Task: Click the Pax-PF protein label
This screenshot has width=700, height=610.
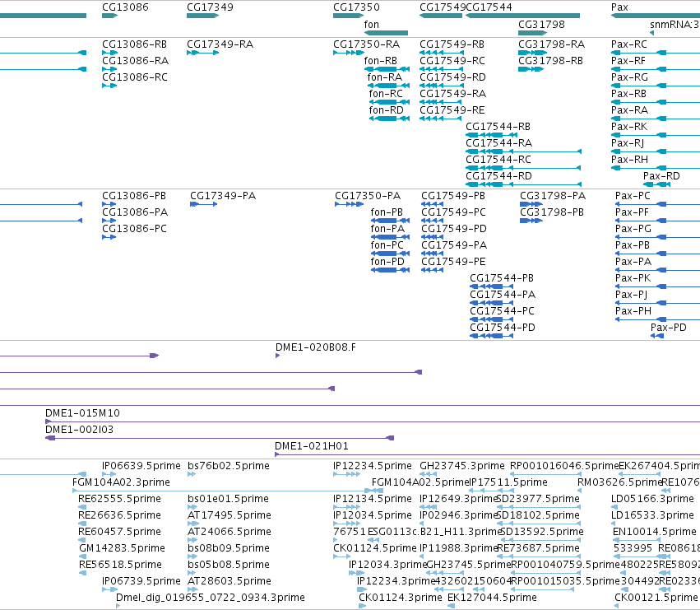Action: pyautogui.click(x=632, y=212)
